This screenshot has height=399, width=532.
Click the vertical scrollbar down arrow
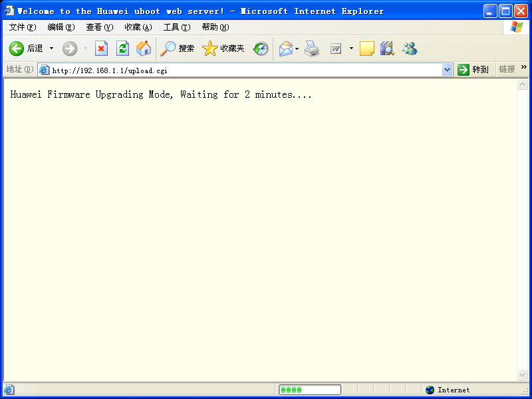(x=523, y=374)
